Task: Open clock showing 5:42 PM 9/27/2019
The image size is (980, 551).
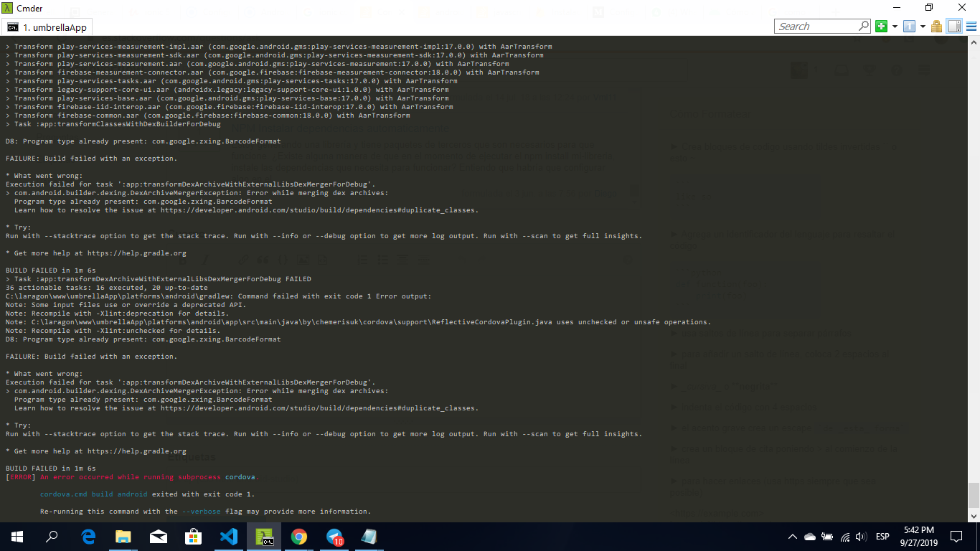Action: 918,537
